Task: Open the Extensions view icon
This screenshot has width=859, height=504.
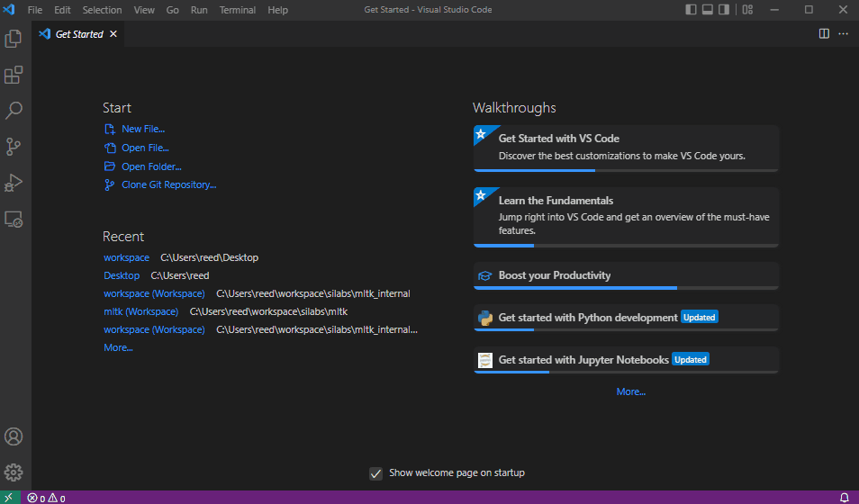Action: [14, 76]
